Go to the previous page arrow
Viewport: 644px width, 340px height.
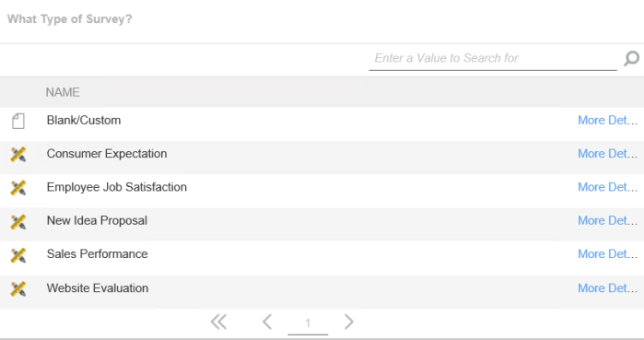(267, 322)
